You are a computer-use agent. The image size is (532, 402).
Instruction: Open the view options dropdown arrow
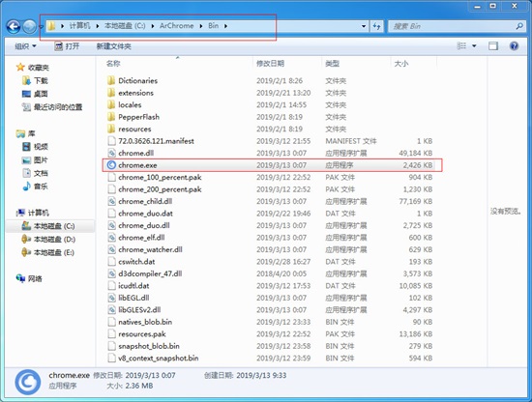coord(474,45)
